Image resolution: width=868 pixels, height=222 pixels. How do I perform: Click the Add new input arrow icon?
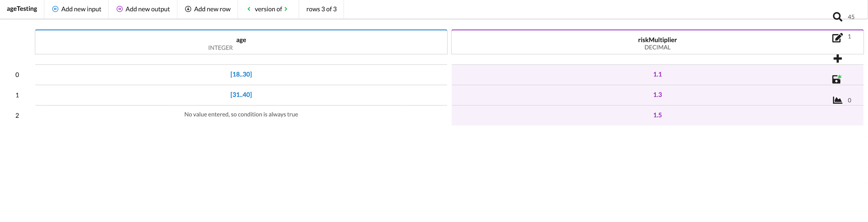[x=55, y=9]
